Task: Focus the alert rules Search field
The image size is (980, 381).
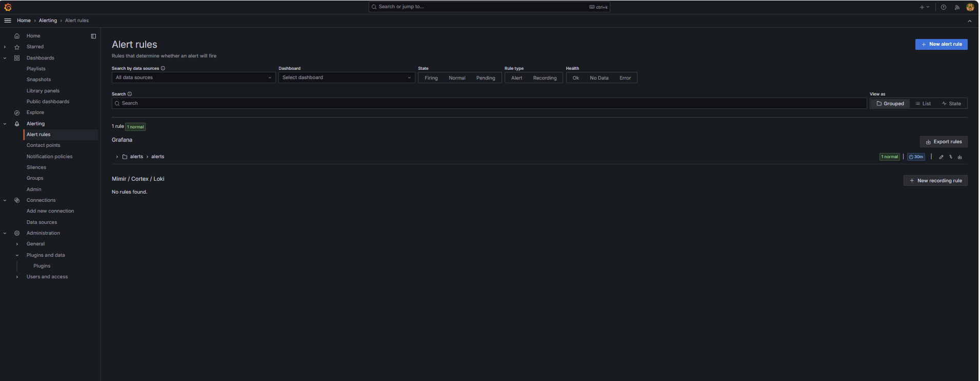Action: pos(489,103)
